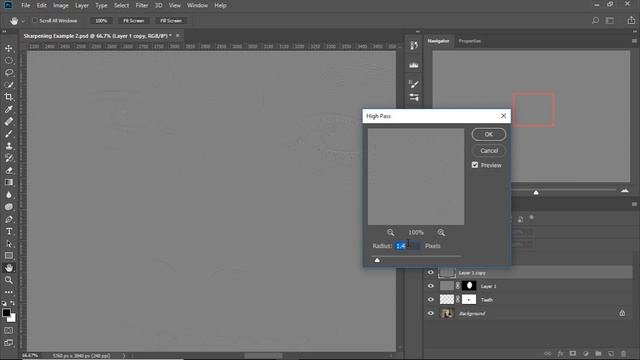Adjust the High Pass Radius slider
The width and height of the screenshot is (640, 360).
(x=377, y=260)
